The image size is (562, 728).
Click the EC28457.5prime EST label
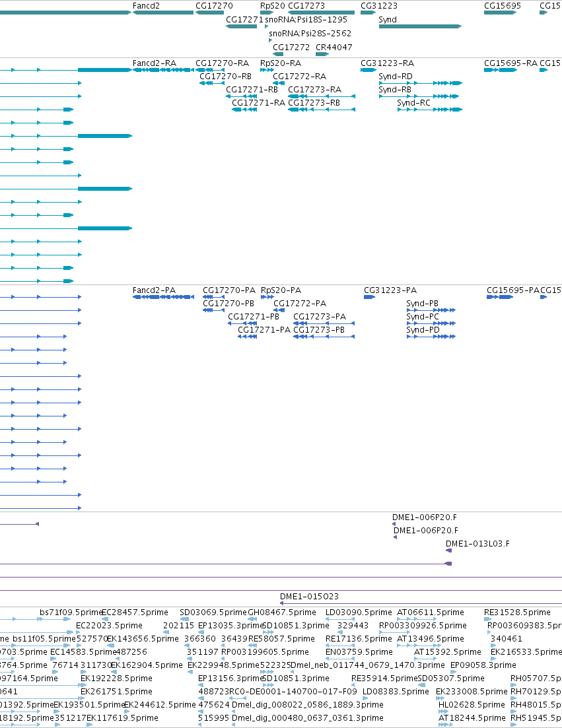pos(135,612)
